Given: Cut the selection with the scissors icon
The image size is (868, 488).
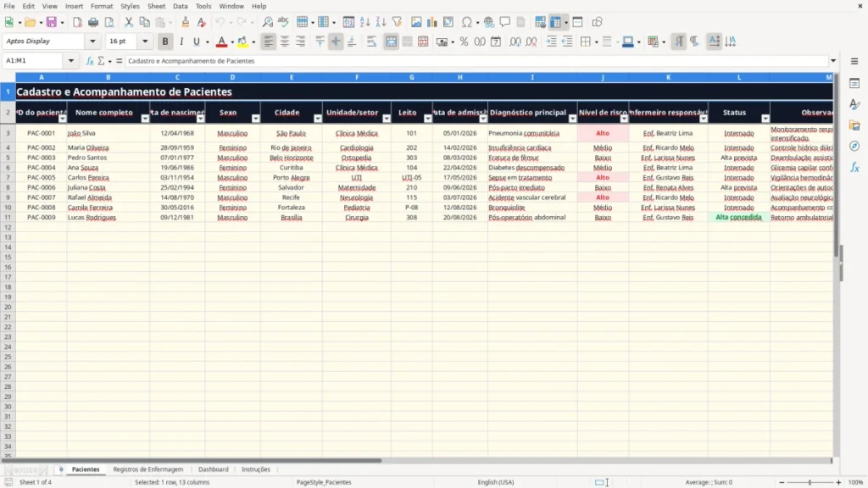Looking at the screenshot, I should pyautogui.click(x=129, y=22).
